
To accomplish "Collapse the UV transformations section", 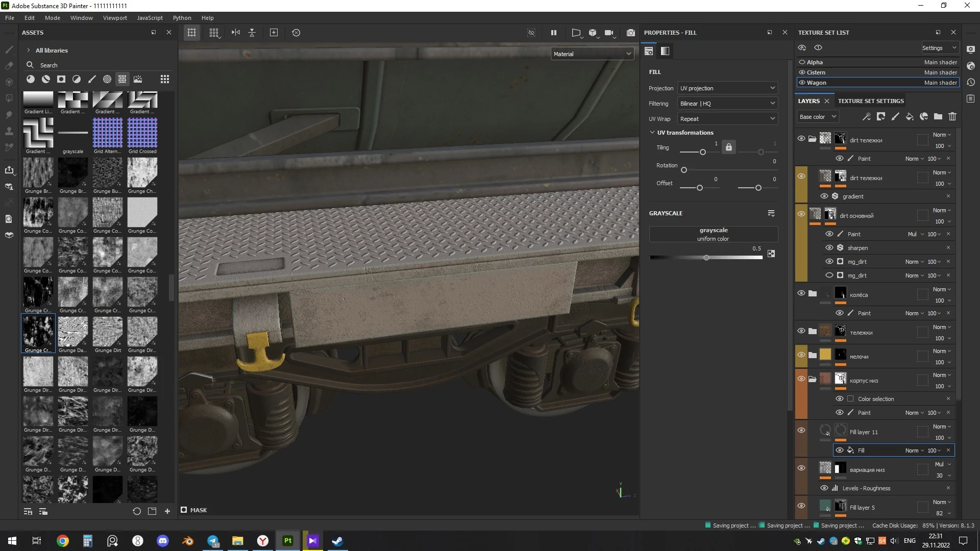I will 652,133.
